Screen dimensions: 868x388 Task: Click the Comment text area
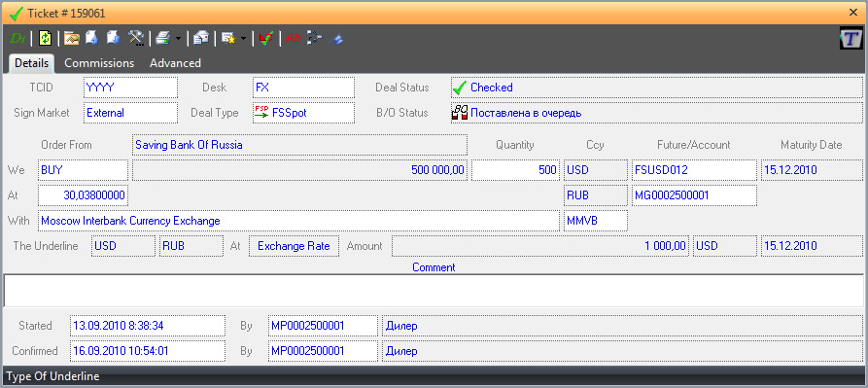(x=434, y=291)
